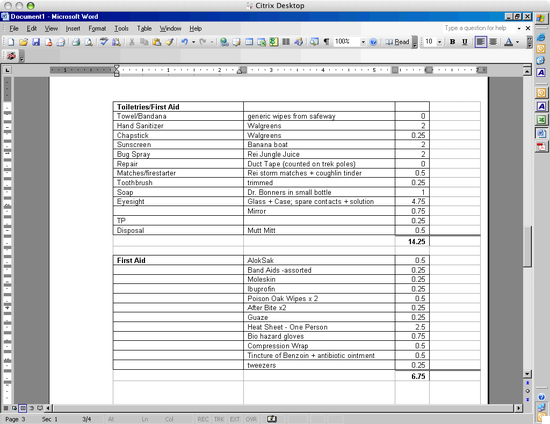Click the Save floppy disk icon
550x424 pixels.
pyautogui.click(x=36, y=42)
